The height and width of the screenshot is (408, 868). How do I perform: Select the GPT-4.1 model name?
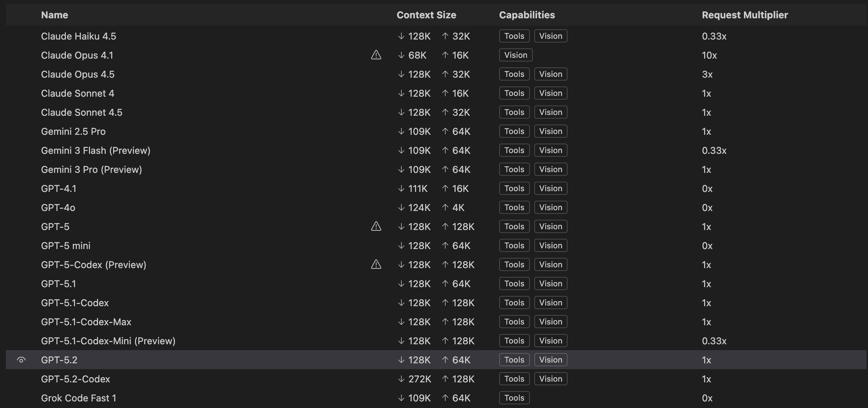59,189
